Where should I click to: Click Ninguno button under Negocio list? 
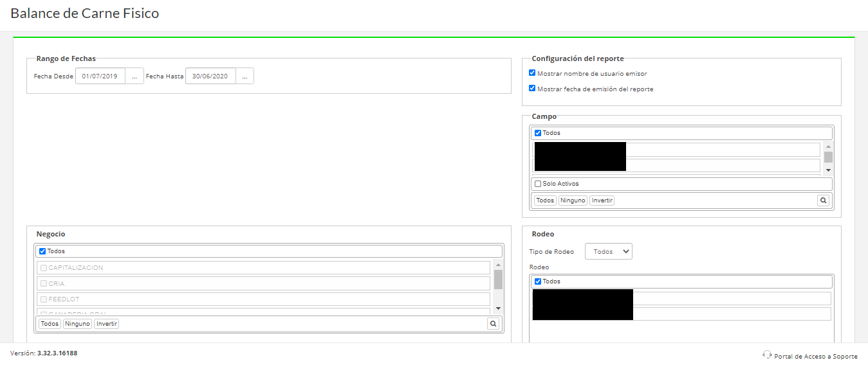pos(77,324)
